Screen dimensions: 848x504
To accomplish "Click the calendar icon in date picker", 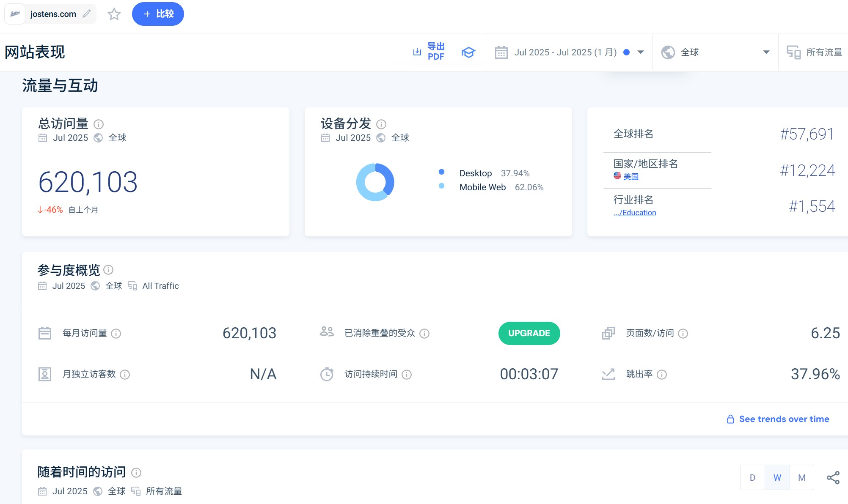I will (501, 52).
